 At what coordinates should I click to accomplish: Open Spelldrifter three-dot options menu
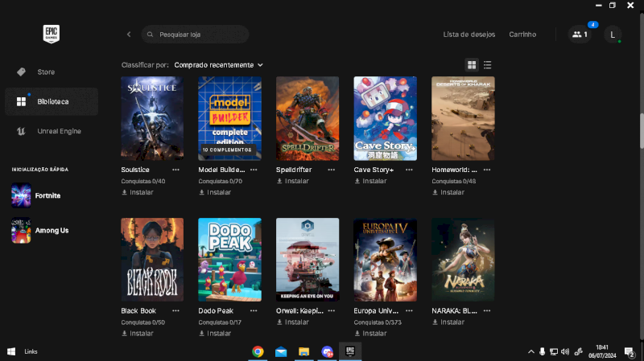pyautogui.click(x=331, y=170)
